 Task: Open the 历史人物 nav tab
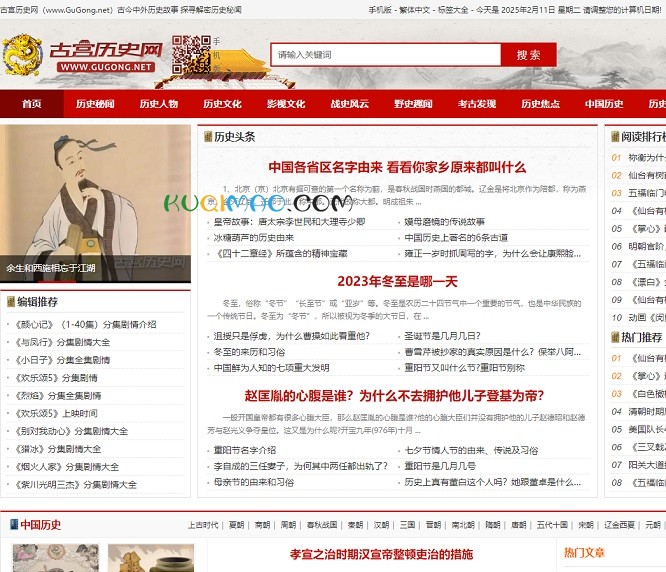(x=159, y=104)
